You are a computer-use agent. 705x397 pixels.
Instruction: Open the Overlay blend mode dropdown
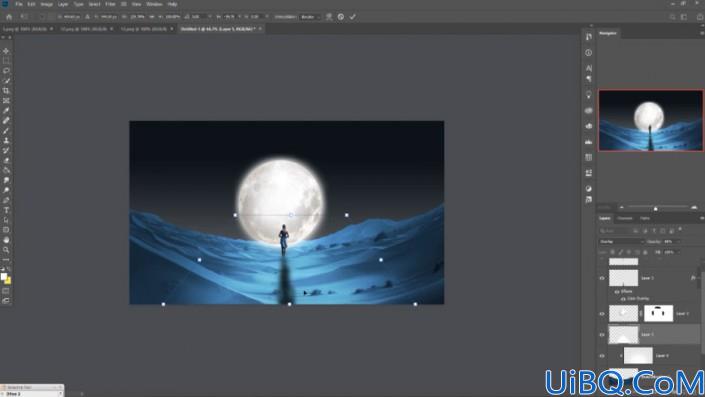pyautogui.click(x=621, y=241)
